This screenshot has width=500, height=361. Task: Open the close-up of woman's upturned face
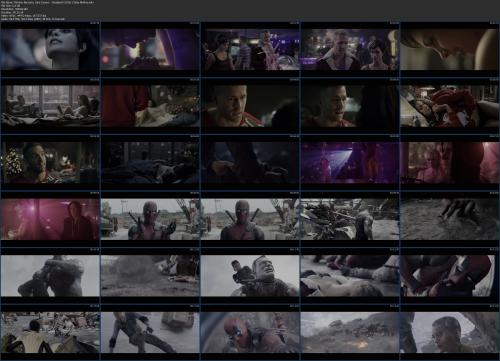coord(50,49)
